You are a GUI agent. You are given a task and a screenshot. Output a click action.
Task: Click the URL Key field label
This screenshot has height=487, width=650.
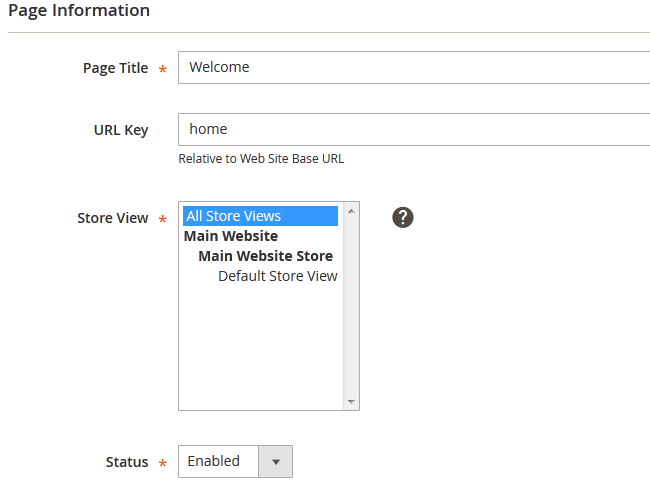coord(121,130)
